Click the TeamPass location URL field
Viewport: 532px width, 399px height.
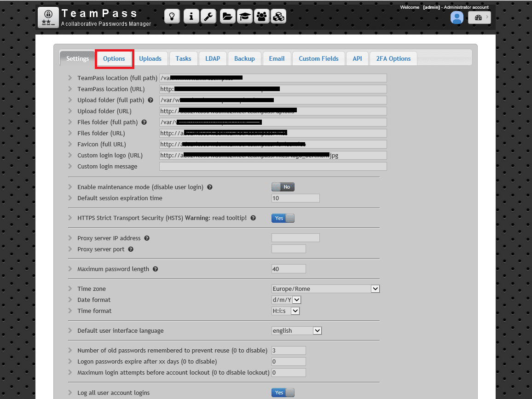[273, 89]
